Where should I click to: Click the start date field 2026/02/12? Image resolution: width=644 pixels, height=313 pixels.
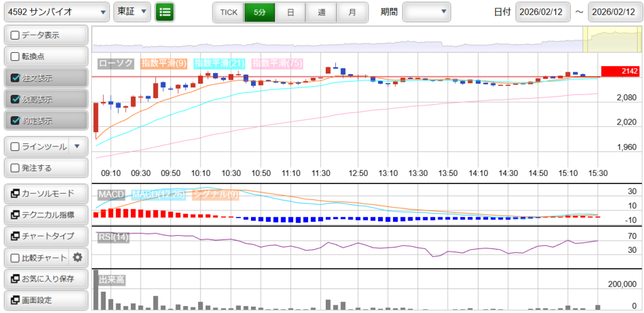coord(542,12)
